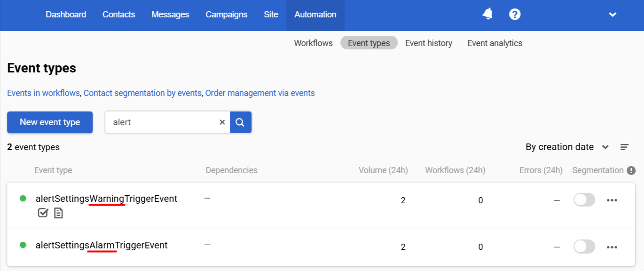Click the Workflows (24h) column header
Screen dimensions: 644x271
[456, 170]
